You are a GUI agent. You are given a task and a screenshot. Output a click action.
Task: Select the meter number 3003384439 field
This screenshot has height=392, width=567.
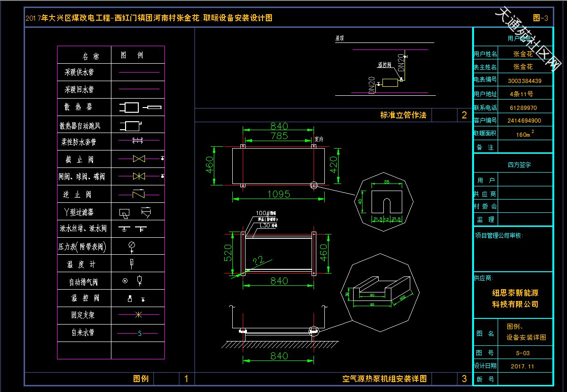coord(525,81)
